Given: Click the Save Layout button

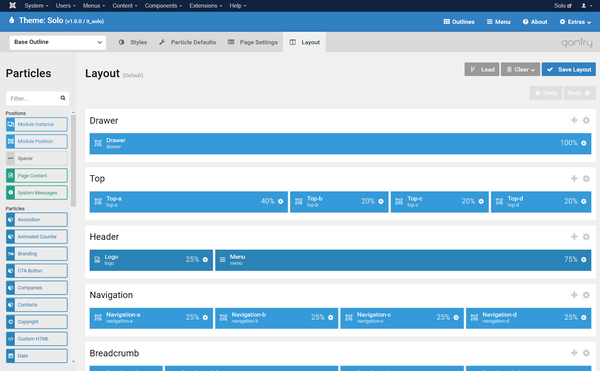Looking at the screenshot, I should (x=569, y=70).
